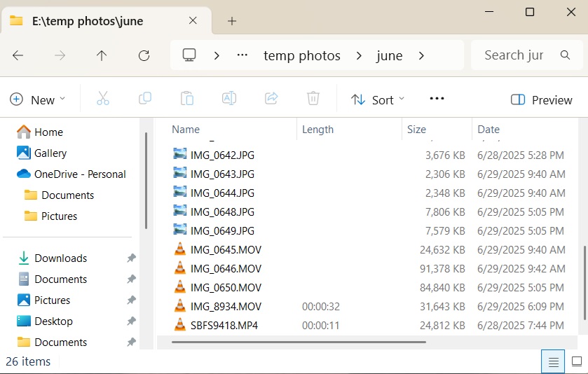Expand chevron after june in address bar
The height and width of the screenshot is (374, 588).
[421, 55]
